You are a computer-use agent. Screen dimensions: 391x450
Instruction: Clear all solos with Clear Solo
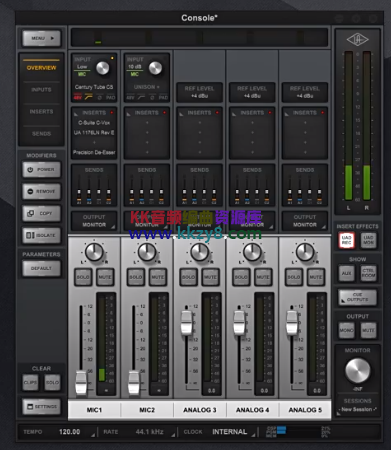52,383
